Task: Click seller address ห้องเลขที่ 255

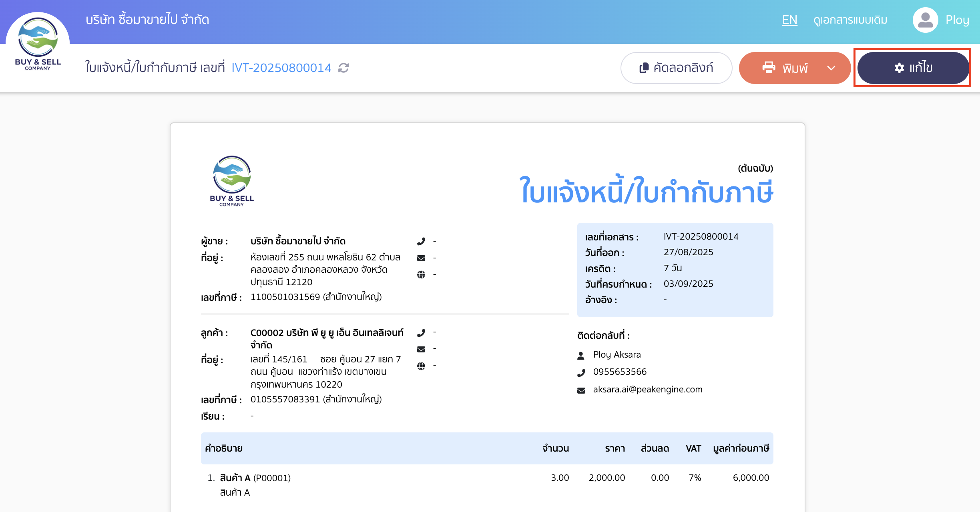Action: [325, 269]
